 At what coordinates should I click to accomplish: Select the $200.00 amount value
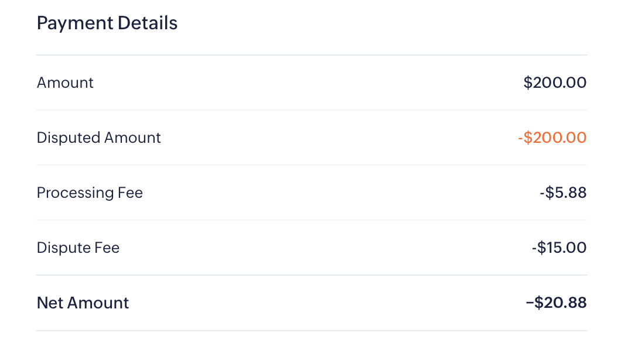[x=555, y=83]
